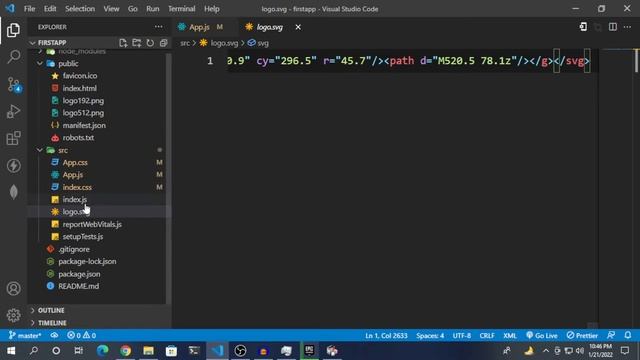Change indentation via Spaces: 4
The height and width of the screenshot is (360, 640).
click(430, 336)
